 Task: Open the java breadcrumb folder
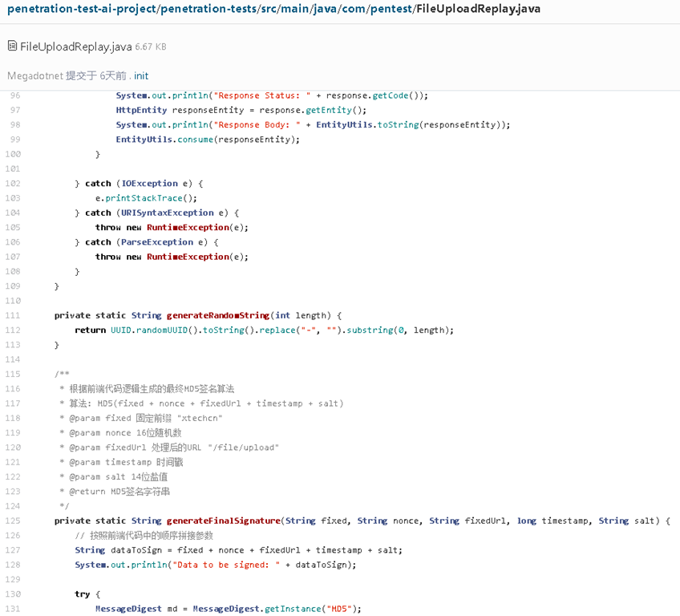click(325, 9)
